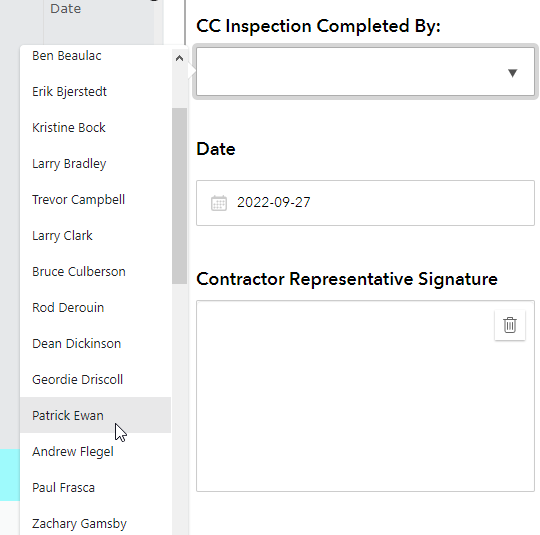This screenshot has width=540, height=535.
Task: Expand the CC Inspection Completed By dropdown arrow
Action: point(512,73)
